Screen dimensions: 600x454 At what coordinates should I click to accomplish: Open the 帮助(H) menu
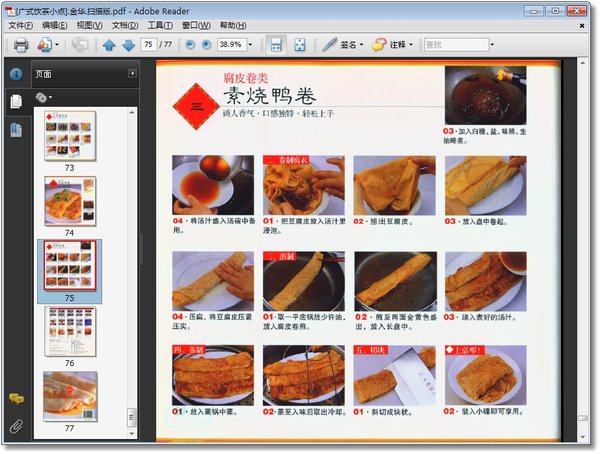pyautogui.click(x=233, y=25)
